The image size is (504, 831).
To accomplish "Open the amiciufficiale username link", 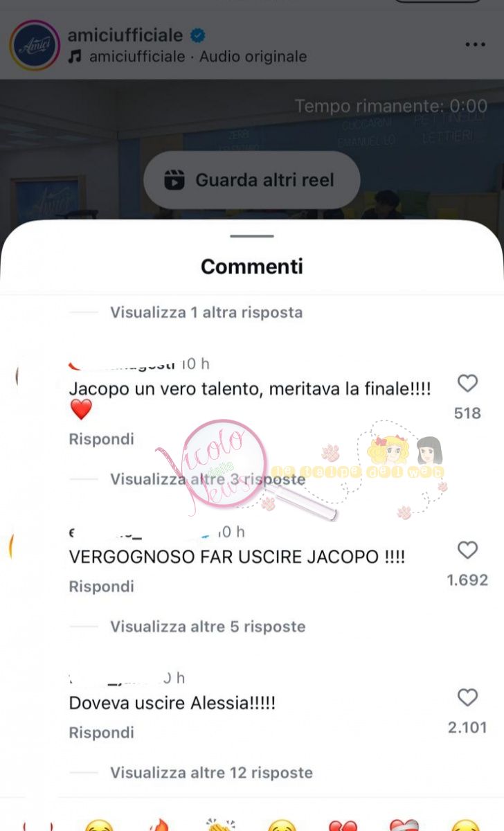I will point(125,35).
